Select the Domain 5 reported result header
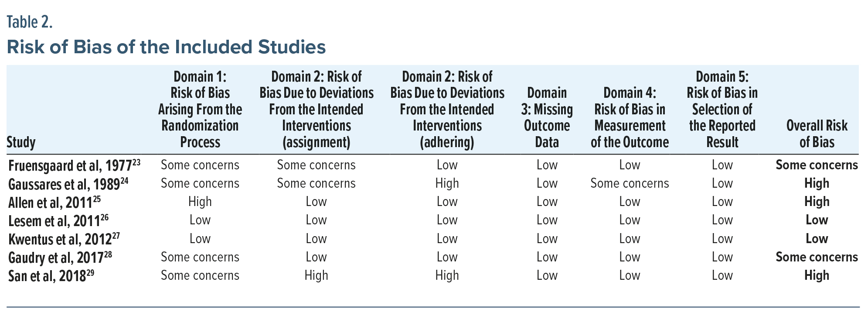The image size is (868, 323). (722, 109)
